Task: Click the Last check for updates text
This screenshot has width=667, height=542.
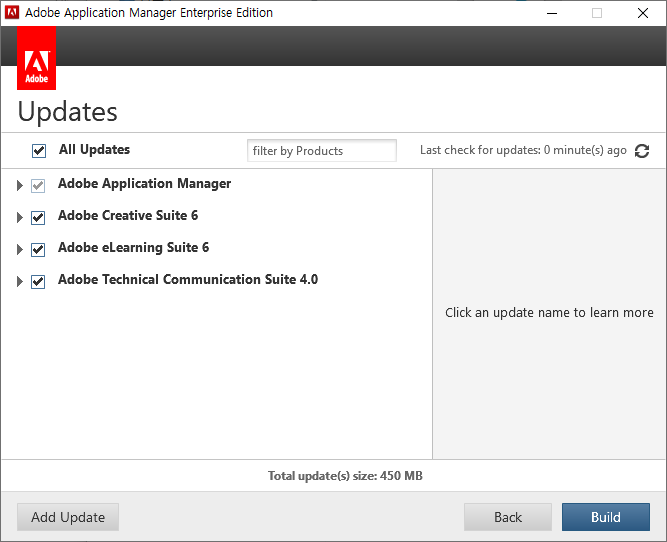Action: click(x=523, y=150)
